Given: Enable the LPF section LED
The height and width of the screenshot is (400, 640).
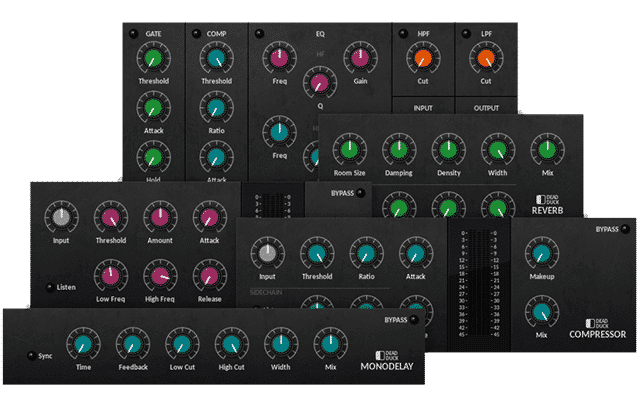Looking at the screenshot, I should [x=466, y=33].
